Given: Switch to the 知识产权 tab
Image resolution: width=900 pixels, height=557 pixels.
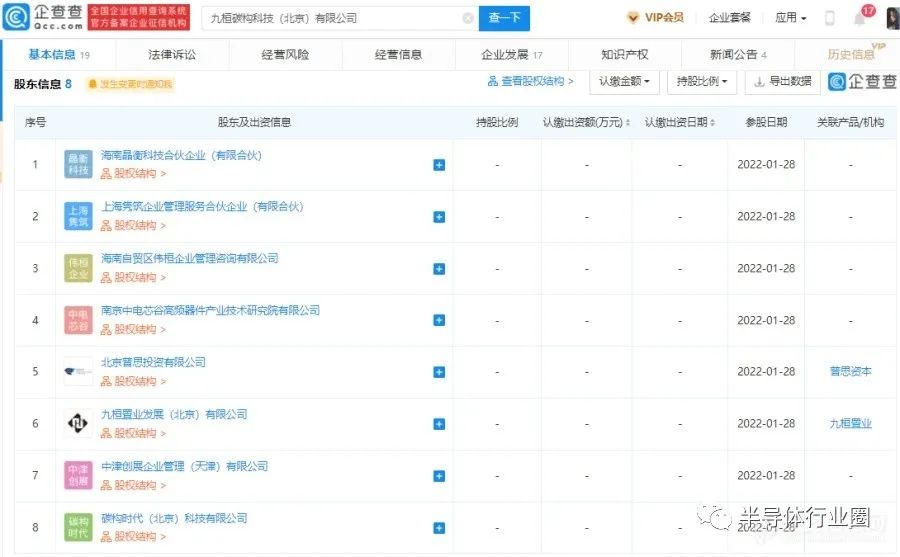Looking at the screenshot, I should point(624,55).
